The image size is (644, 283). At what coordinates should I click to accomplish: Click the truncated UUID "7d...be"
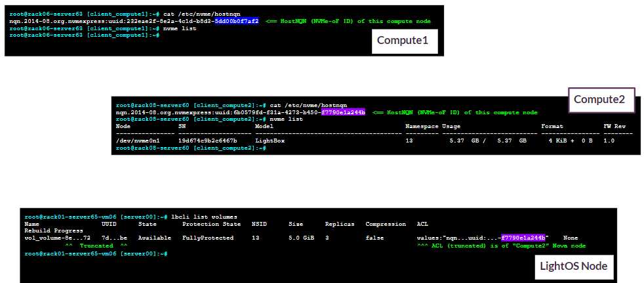(x=114, y=238)
